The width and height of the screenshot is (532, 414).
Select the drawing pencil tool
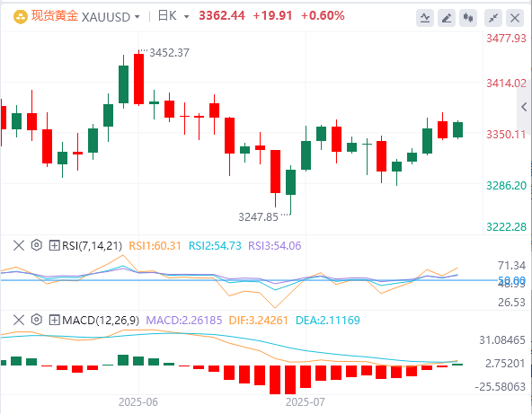(447, 18)
